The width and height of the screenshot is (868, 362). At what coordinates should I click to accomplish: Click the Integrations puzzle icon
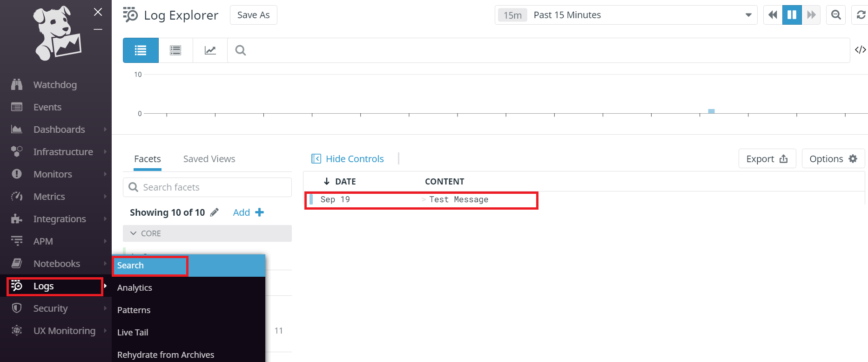click(17, 219)
